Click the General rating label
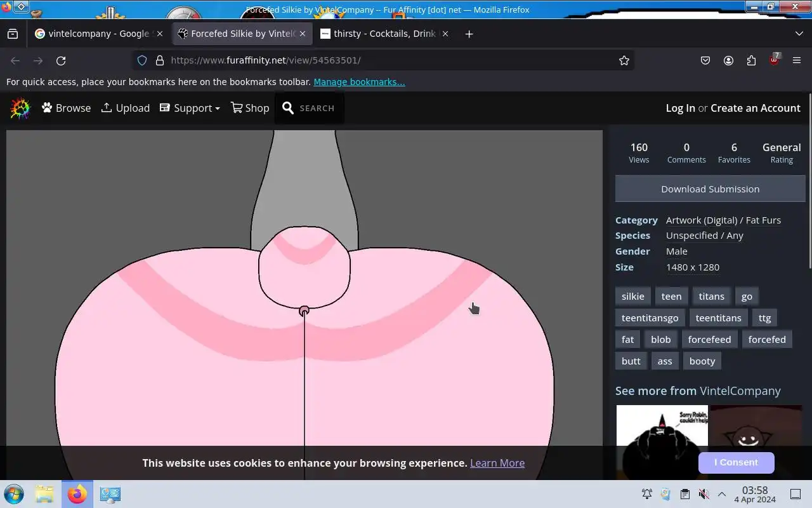Image resolution: width=812 pixels, height=508 pixels. [x=782, y=152]
